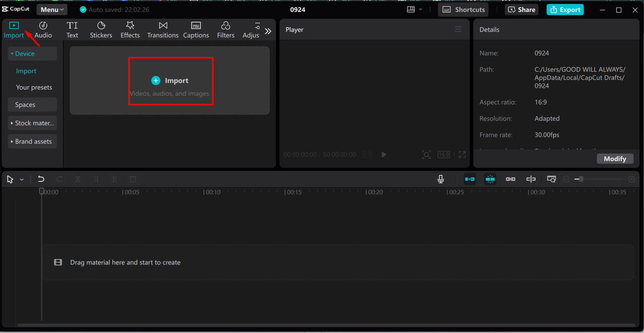644x333 pixels.
Task: Open the layout switcher dropdown
Action: pyautogui.click(x=414, y=10)
